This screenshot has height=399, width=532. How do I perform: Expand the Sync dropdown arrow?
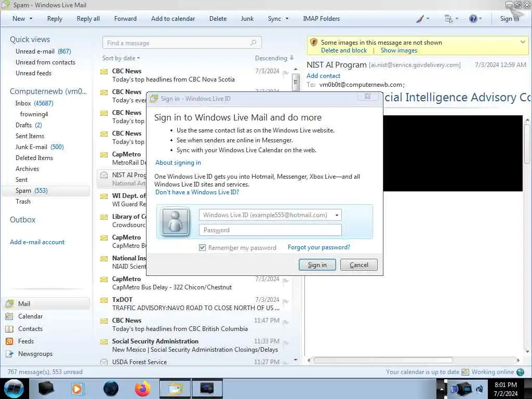point(287,19)
